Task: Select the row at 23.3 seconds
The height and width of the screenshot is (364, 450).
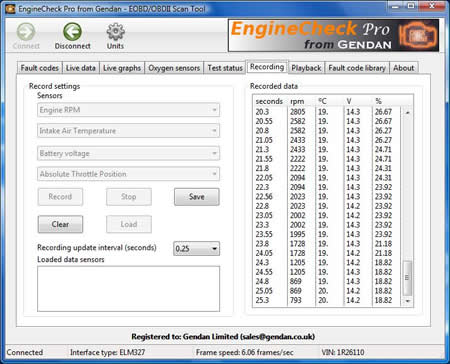Action: pos(327,225)
